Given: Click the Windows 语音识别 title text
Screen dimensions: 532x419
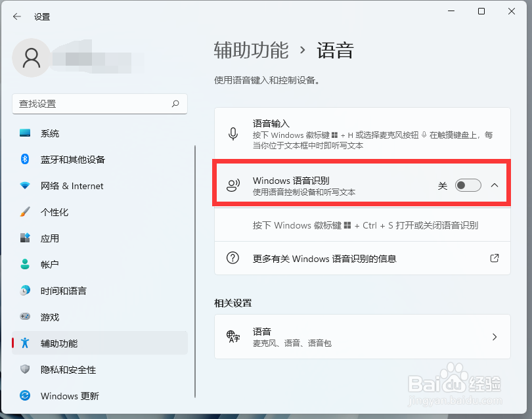Looking at the screenshot, I should point(291,181).
